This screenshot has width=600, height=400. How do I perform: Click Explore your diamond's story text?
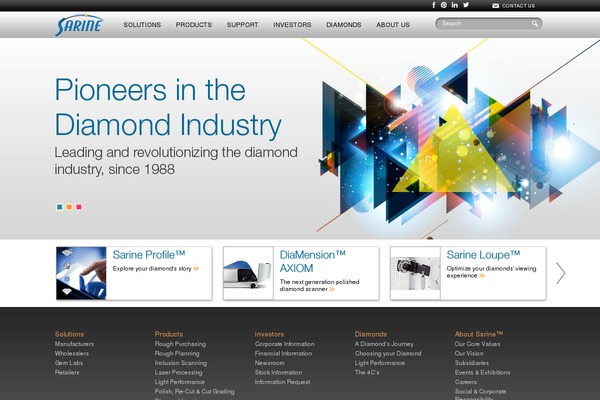tap(152, 269)
